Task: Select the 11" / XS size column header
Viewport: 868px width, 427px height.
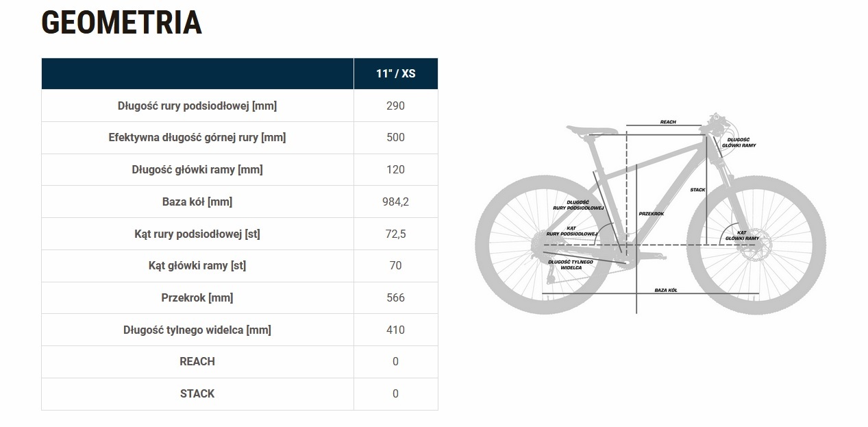Action: coord(395,73)
